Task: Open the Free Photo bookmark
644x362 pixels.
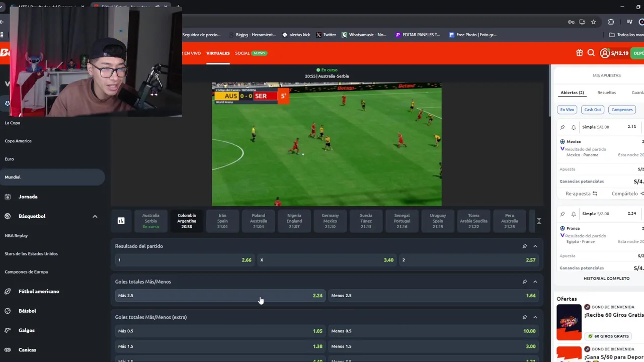Action: tap(472, 35)
